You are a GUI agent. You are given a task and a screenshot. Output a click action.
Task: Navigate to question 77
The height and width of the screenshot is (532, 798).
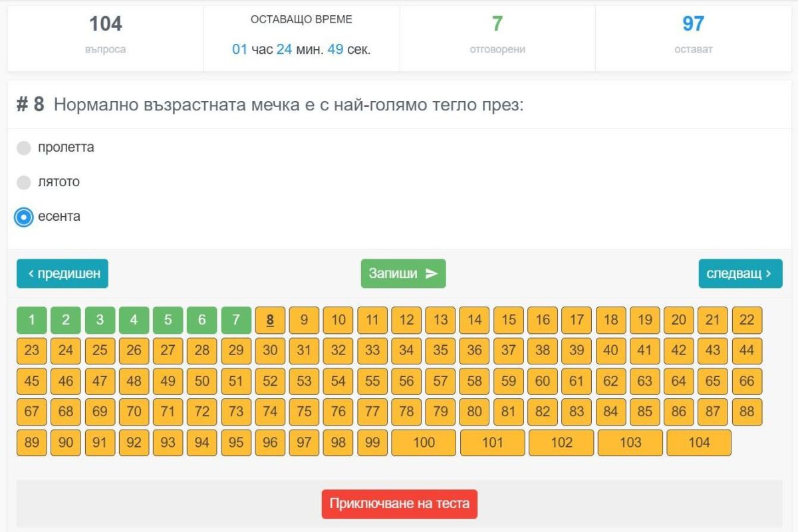pos(372,412)
